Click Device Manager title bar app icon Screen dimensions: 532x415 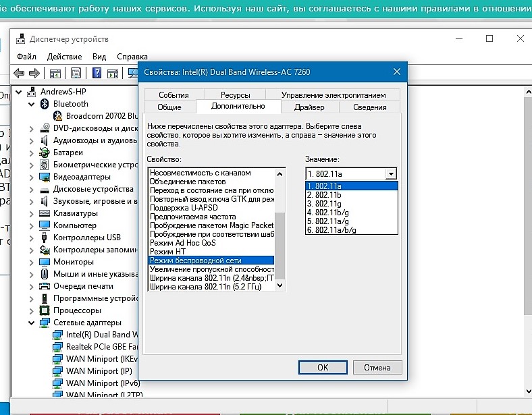(x=21, y=39)
